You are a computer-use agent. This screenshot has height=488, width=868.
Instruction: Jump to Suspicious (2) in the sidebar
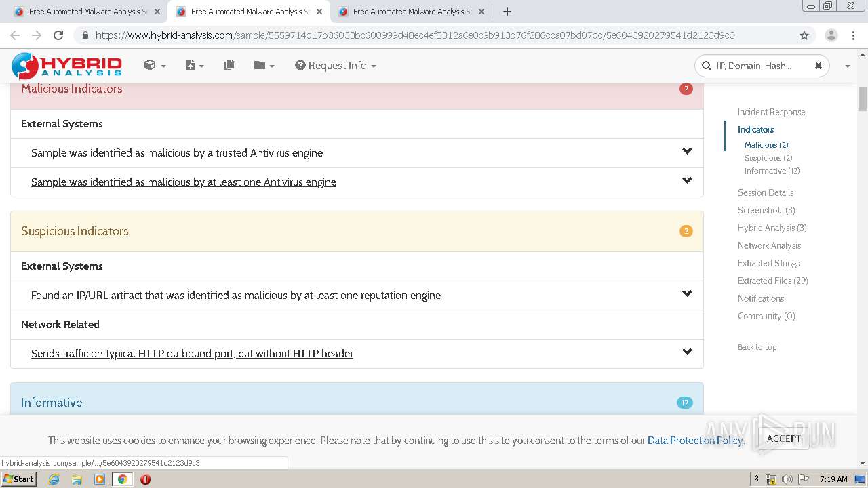pos(768,158)
